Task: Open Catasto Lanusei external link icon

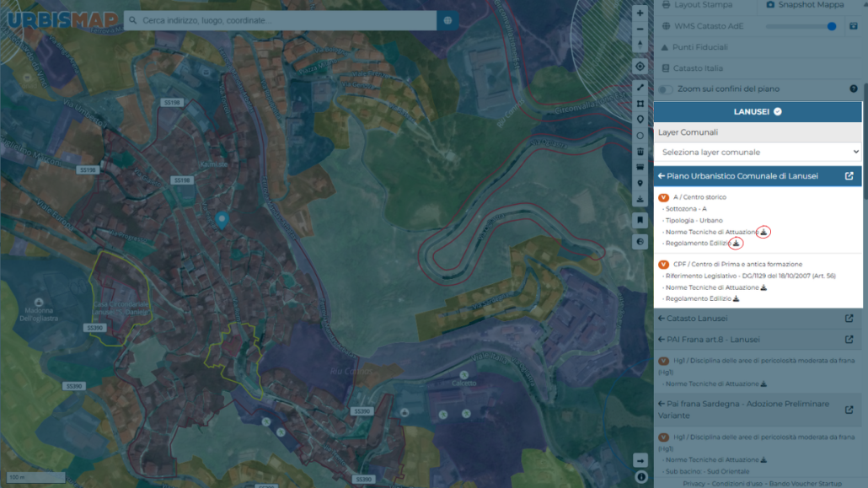Action: [849, 319]
